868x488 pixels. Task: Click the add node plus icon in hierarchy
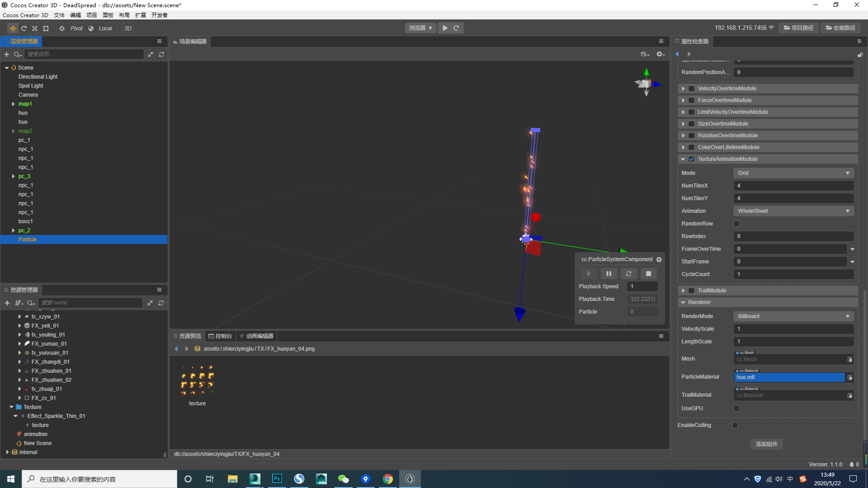pyautogui.click(x=7, y=54)
